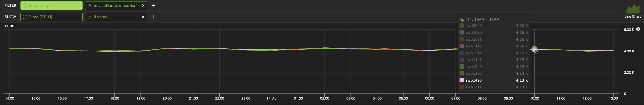This screenshot has height=105, width=644.
Task: Click the expand arrow next to the gear
Action: coord(631,29)
